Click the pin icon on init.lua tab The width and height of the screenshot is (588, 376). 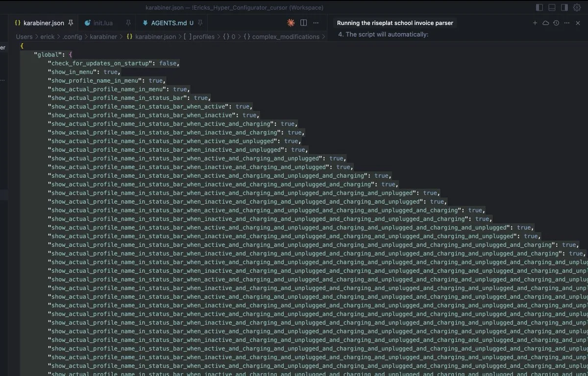coord(128,23)
